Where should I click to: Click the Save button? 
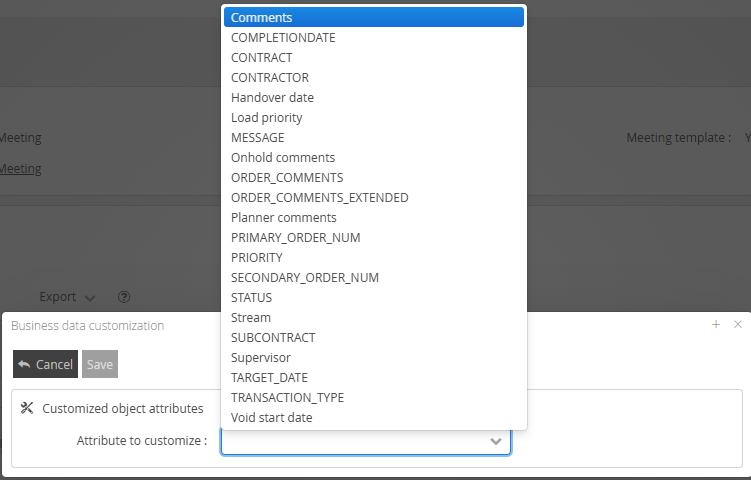tap(100, 364)
